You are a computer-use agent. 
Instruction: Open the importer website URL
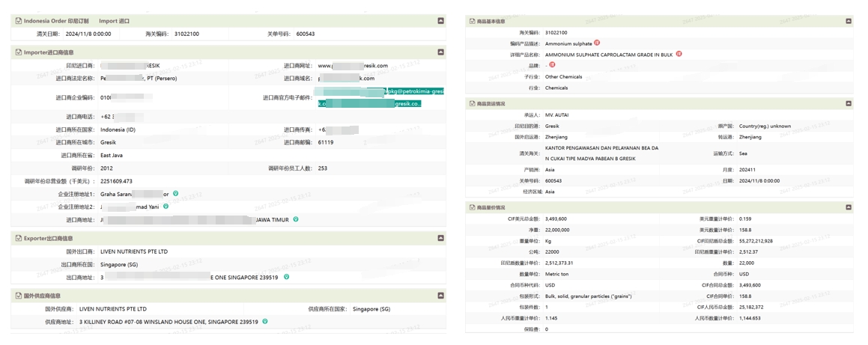pyautogui.click(x=353, y=66)
